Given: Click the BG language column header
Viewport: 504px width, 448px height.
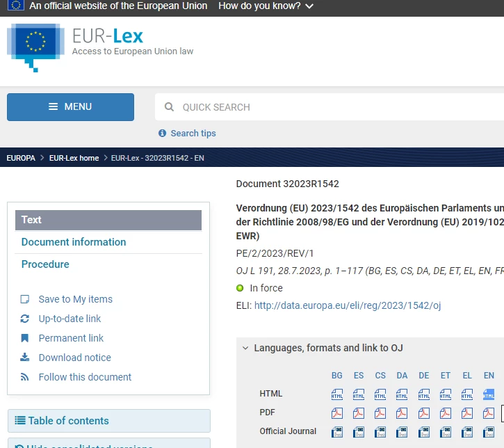Looking at the screenshot, I should [x=337, y=376].
